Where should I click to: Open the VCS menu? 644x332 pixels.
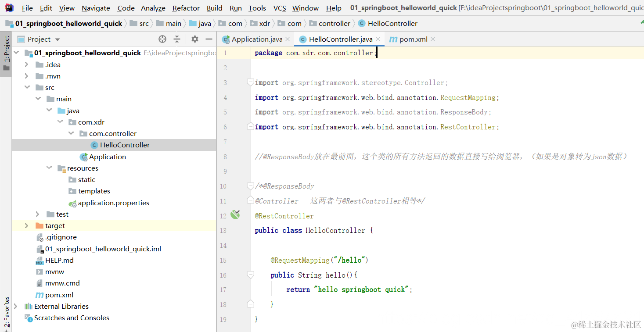280,8
